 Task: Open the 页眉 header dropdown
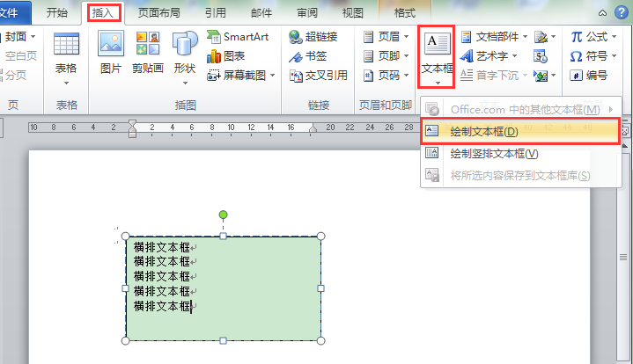pos(386,37)
